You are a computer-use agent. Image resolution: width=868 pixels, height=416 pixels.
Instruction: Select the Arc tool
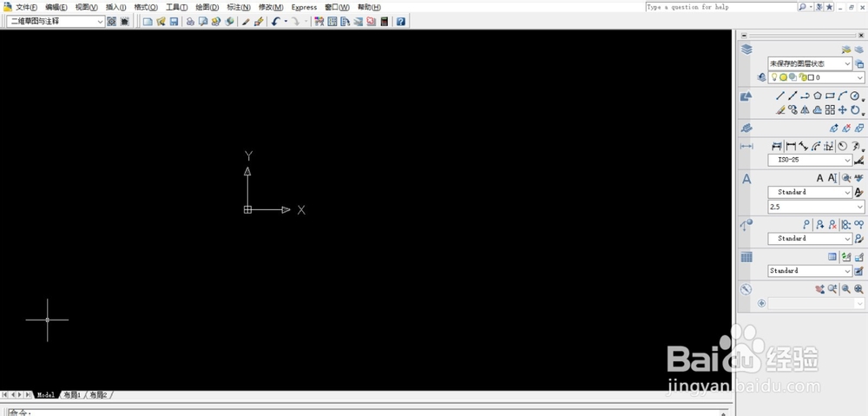point(842,96)
